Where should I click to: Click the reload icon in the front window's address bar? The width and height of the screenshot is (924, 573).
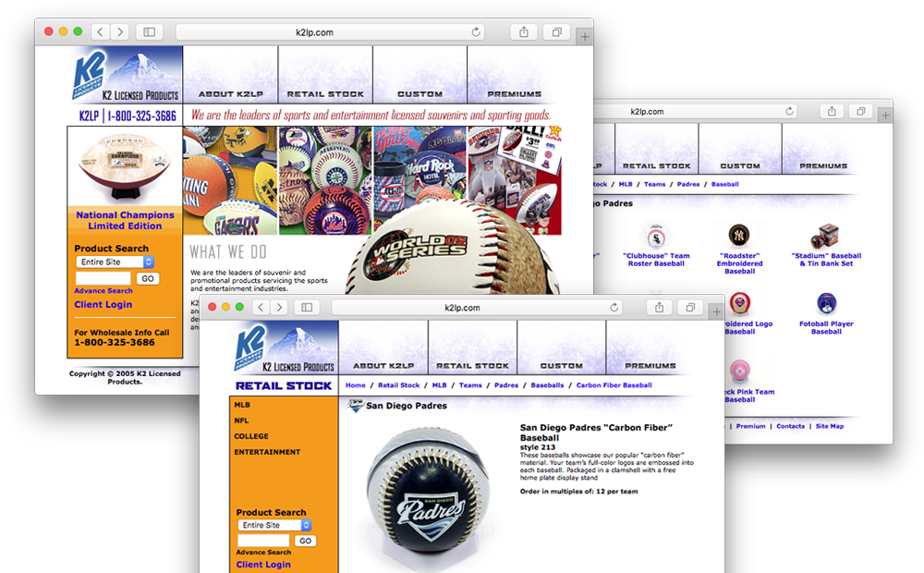[x=613, y=307]
